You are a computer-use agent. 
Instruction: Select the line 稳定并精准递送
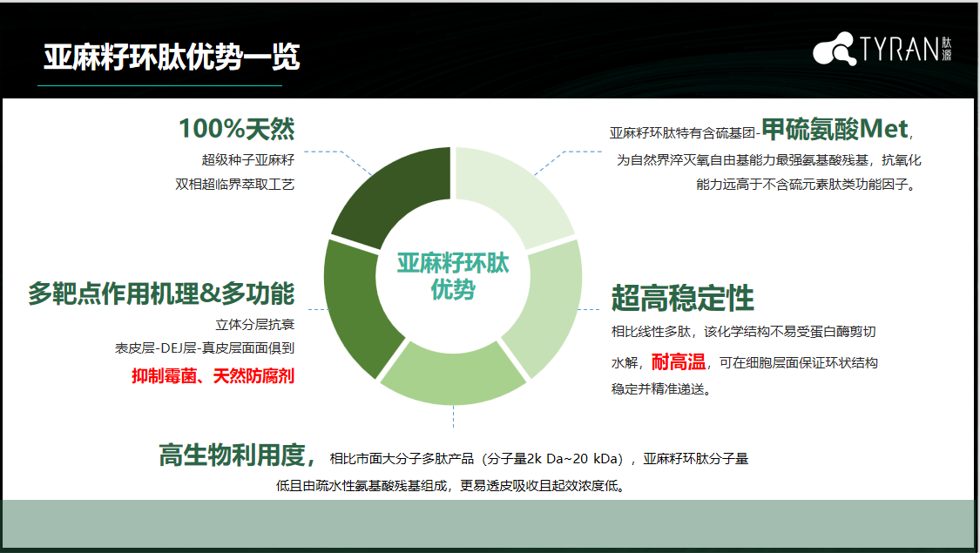coord(658,389)
